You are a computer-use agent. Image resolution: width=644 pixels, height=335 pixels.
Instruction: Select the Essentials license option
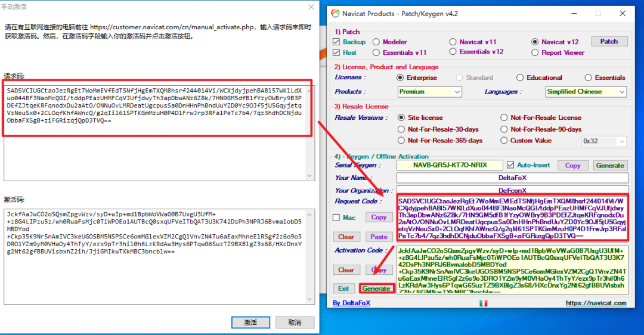pos(588,77)
